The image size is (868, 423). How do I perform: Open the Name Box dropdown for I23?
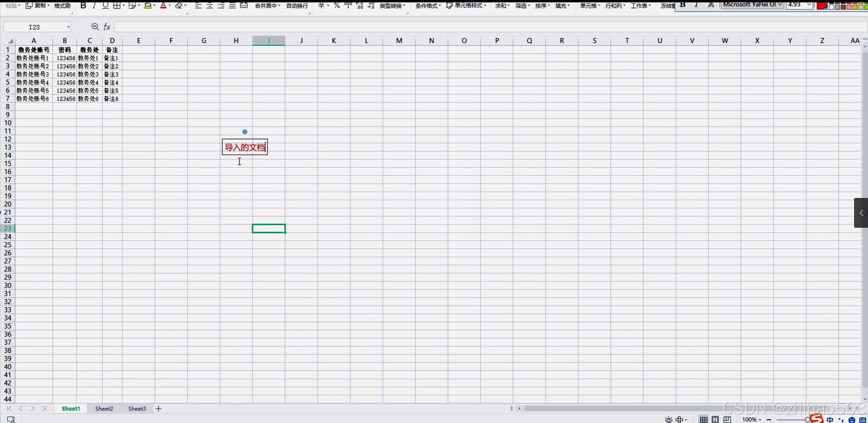[68, 27]
